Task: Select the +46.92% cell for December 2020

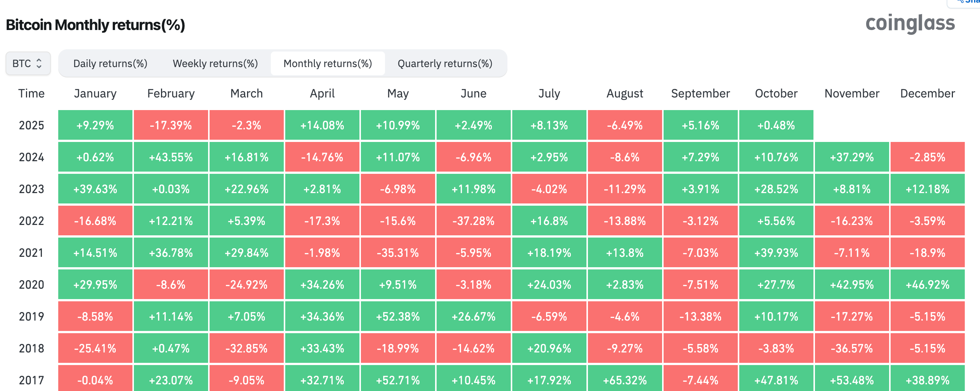Action: tap(927, 285)
